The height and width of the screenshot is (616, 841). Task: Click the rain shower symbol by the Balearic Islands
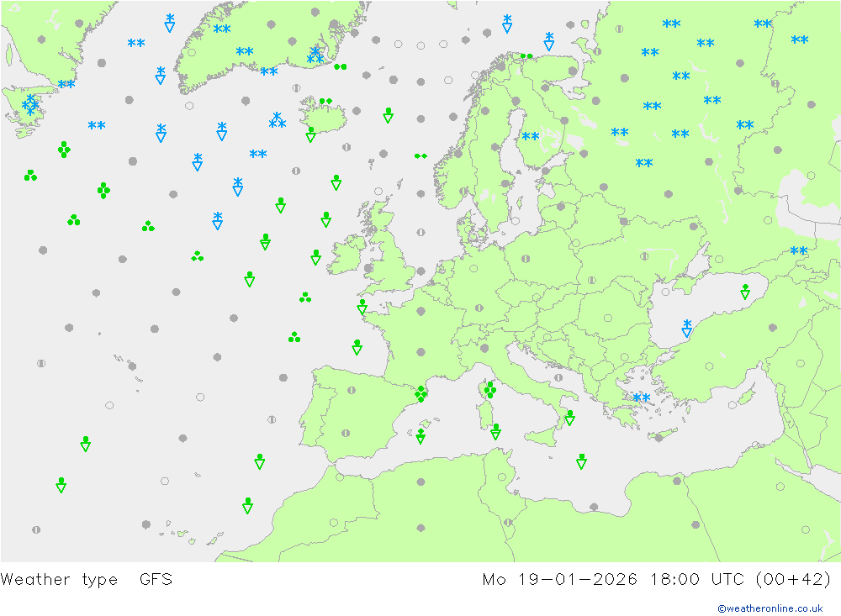click(x=420, y=436)
